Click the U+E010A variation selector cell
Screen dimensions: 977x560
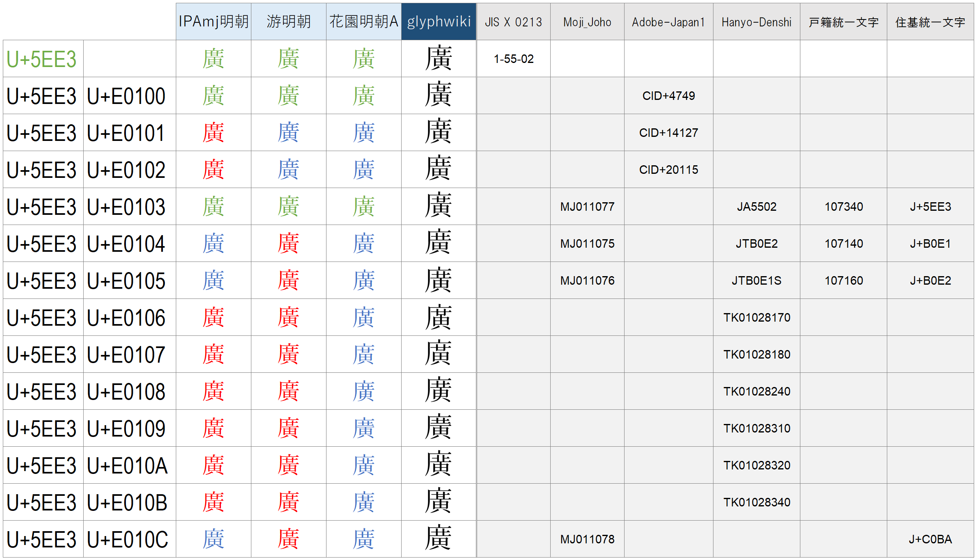(130, 465)
